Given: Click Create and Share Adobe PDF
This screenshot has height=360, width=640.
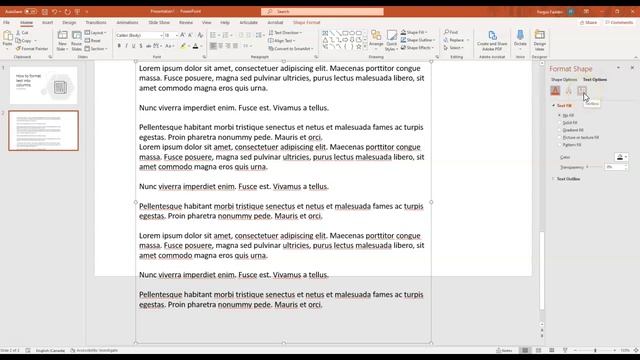Looking at the screenshot, I should 492,41.
